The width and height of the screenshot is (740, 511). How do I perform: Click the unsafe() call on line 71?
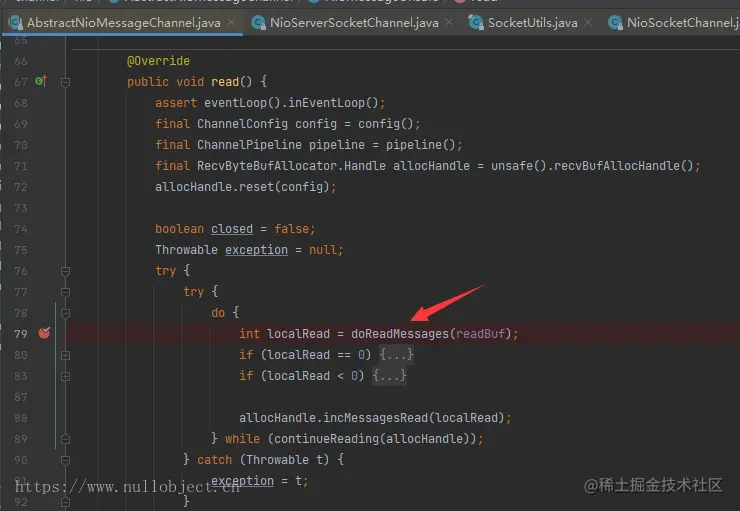point(519,166)
